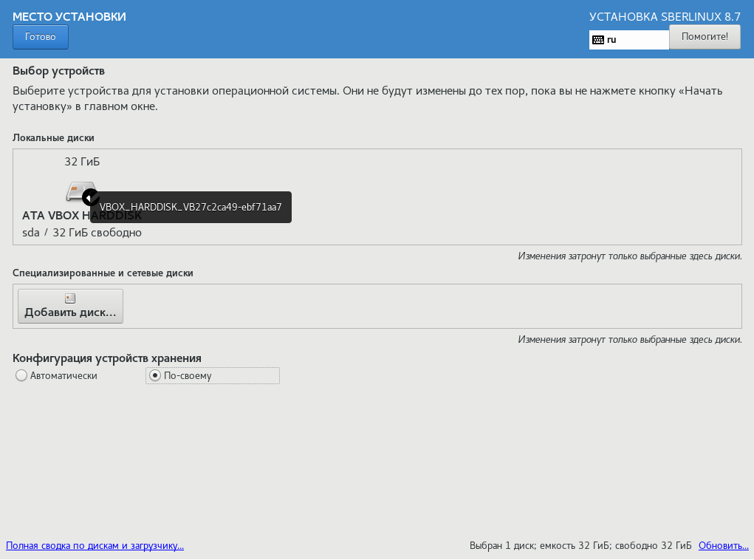754x560 pixels.
Task: Open Полная сводка по дискам и загрузчику link
Action: click(95, 546)
